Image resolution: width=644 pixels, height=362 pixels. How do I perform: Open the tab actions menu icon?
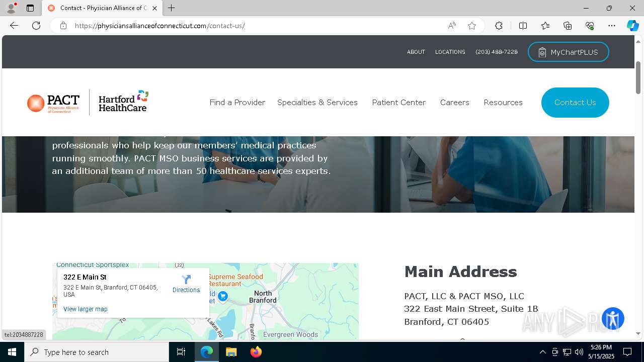point(30,8)
